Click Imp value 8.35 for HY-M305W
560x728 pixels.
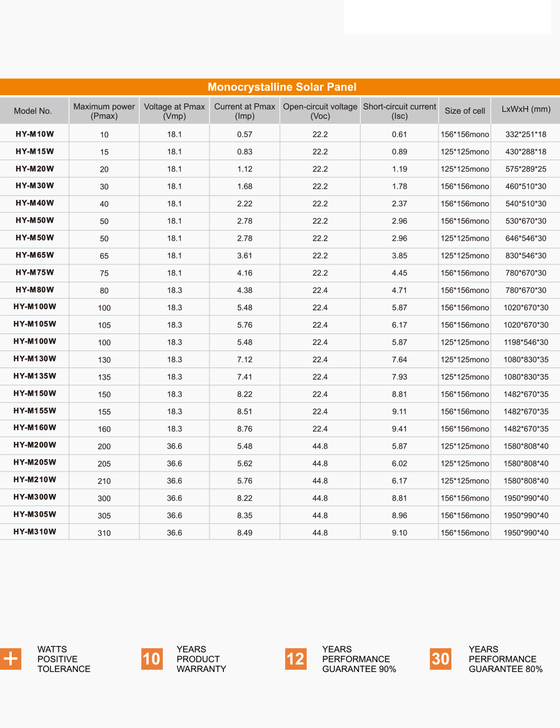(245, 516)
